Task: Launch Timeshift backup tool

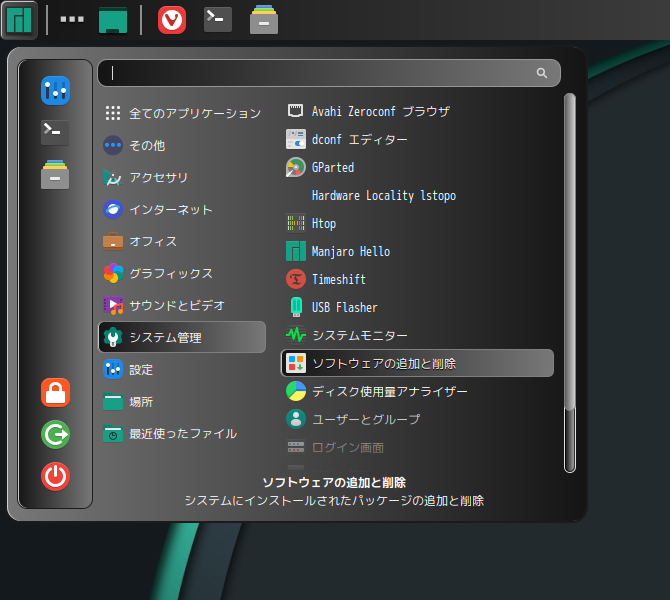Action: point(417,279)
